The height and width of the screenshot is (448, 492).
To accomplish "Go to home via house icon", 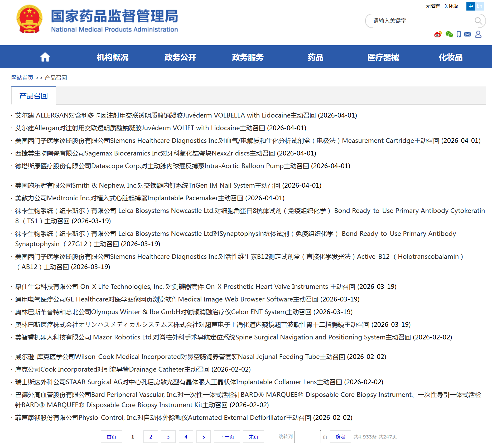I will point(45,57).
